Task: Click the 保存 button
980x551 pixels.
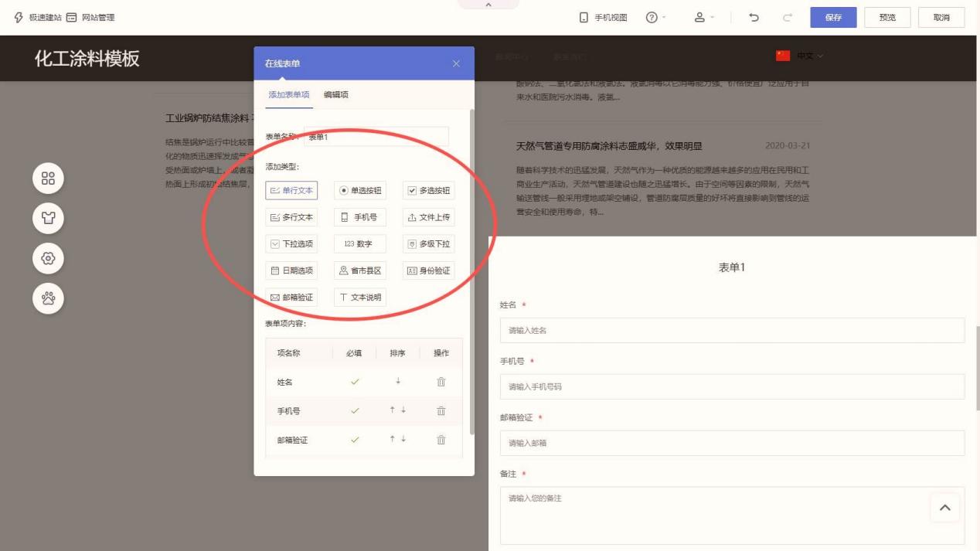Action: 833,17
